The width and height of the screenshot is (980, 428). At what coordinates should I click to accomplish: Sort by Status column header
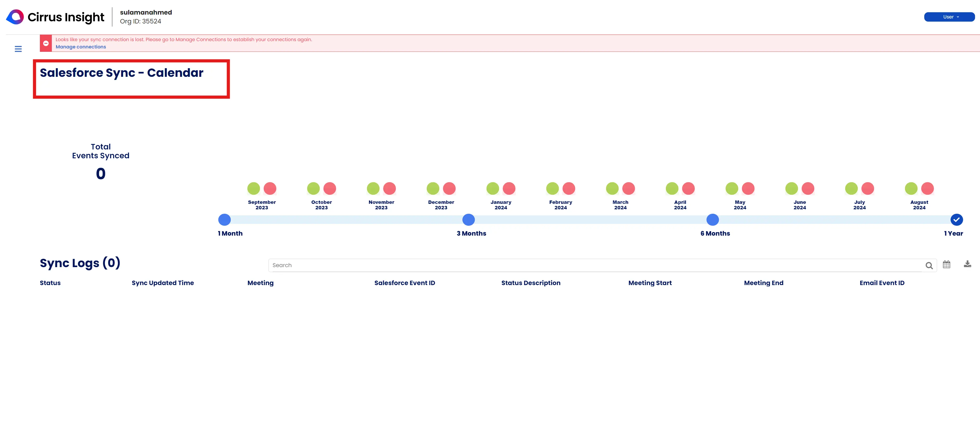[50, 283]
